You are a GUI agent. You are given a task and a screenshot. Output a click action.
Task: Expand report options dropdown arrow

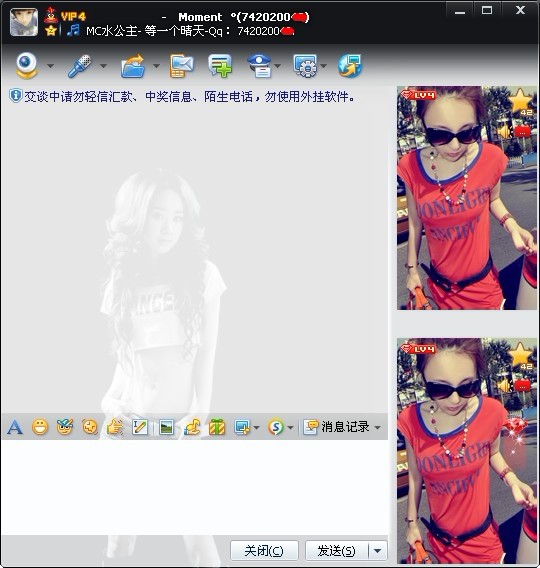278,66
